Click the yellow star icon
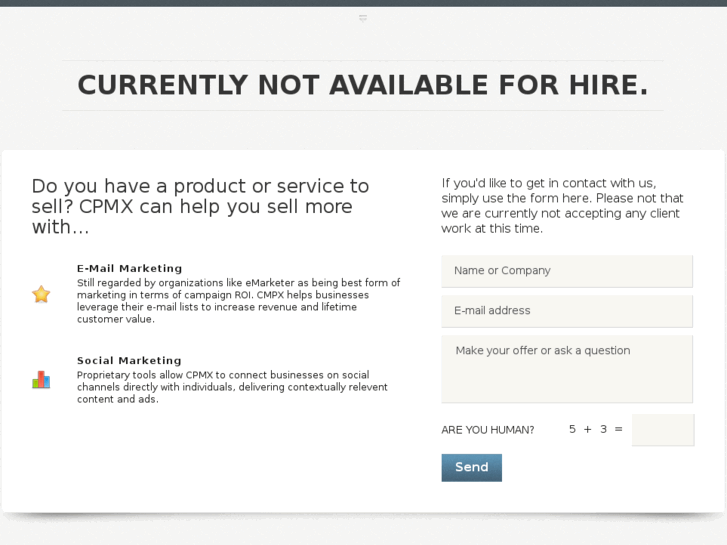The width and height of the screenshot is (727, 545). click(x=41, y=294)
